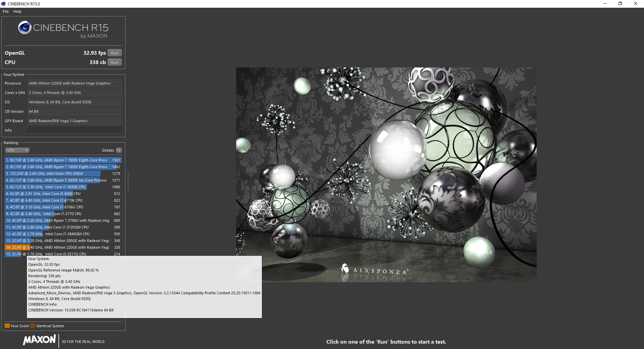Click the Cinebench icon in the title bar

(4, 4)
